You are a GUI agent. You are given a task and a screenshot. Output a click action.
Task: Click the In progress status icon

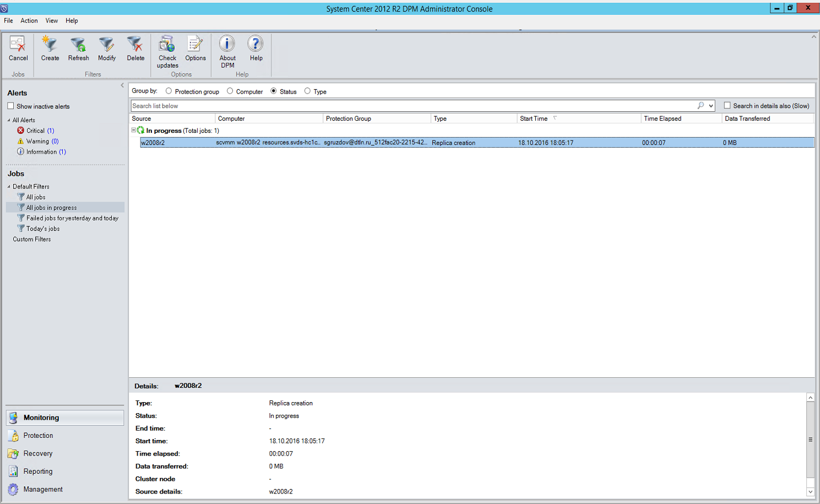point(141,131)
